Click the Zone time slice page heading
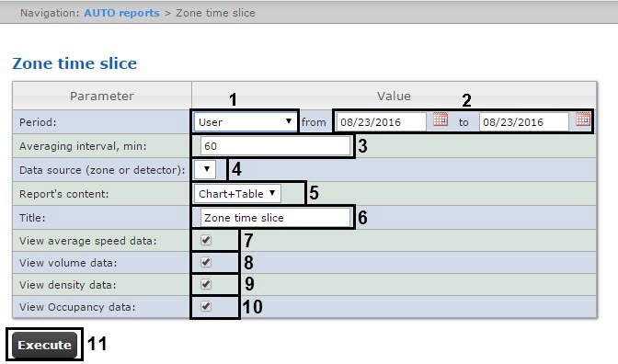 (x=74, y=63)
